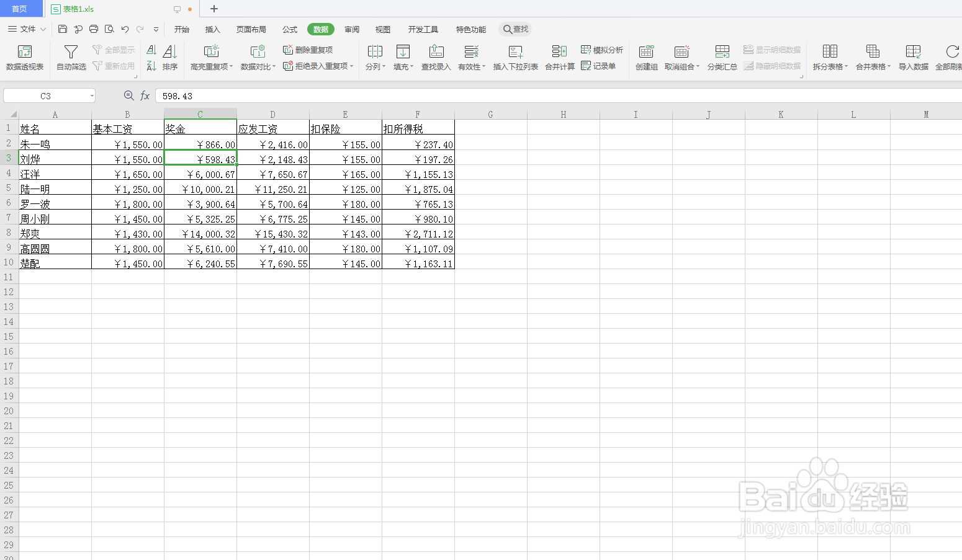This screenshot has width=962, height=560.
Task: Save the file with the floppy icon
Action: [x=63, y=29]
